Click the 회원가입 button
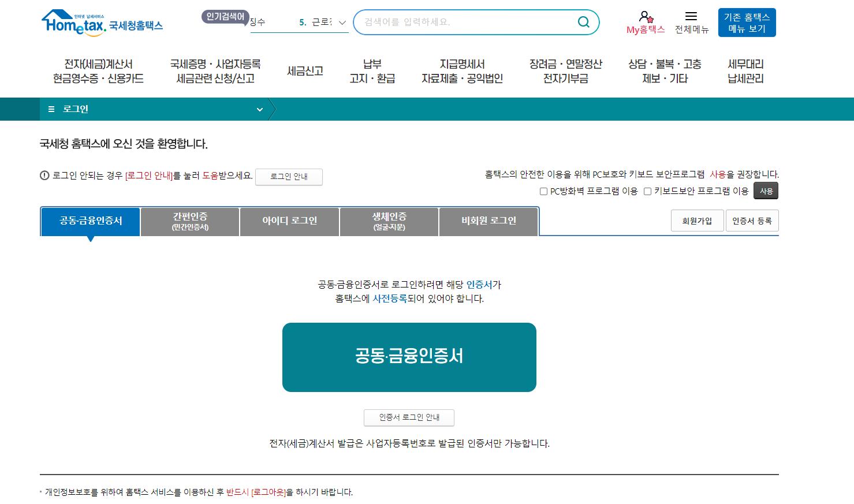Image resolution: width=854 pixels, height=504 pixels. (697, 221)
